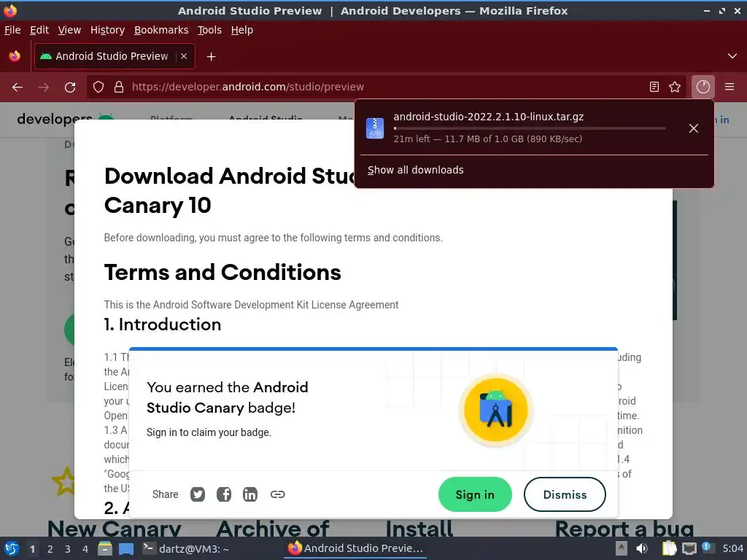Open the Bookmarks menu
The width and height of the screenshot is (747, 560).
pyautogui.click(x=161, y=30)
